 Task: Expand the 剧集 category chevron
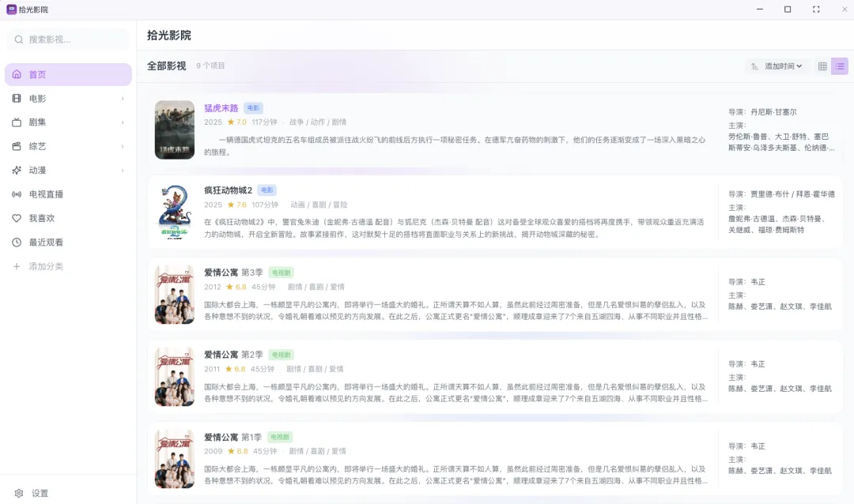pyautogui.click(x=123, y=122)
